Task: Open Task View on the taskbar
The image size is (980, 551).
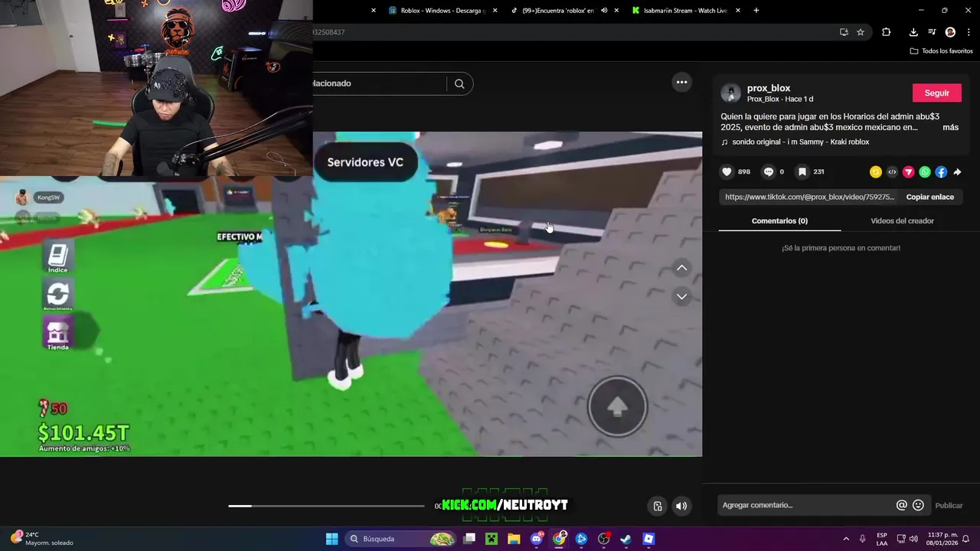Action: point(469,539)
